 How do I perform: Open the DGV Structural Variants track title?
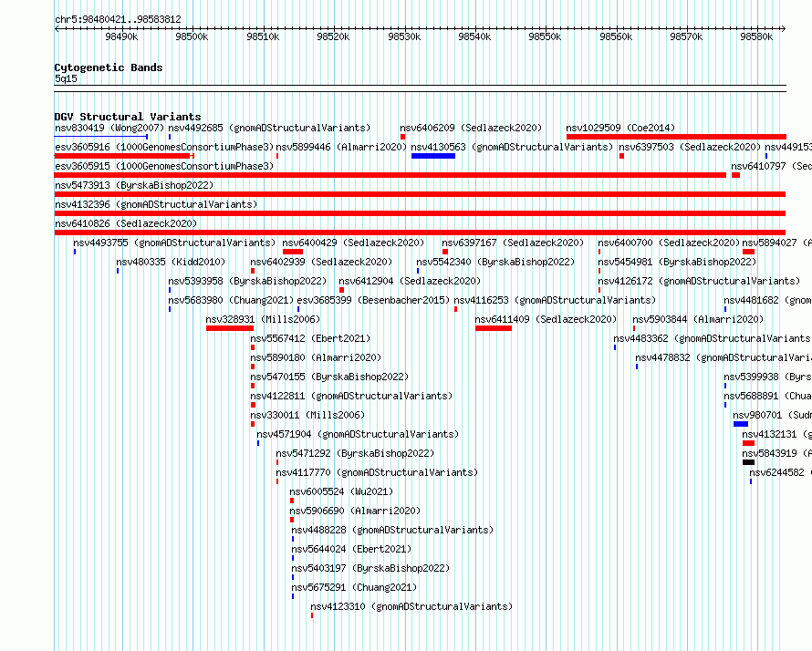tap(128, 117)
